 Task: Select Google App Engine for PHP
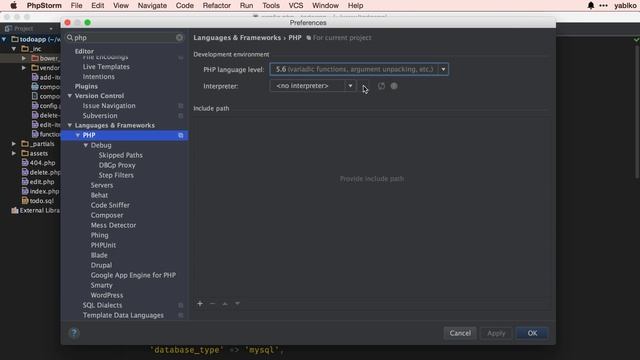[x=133, y=275]
